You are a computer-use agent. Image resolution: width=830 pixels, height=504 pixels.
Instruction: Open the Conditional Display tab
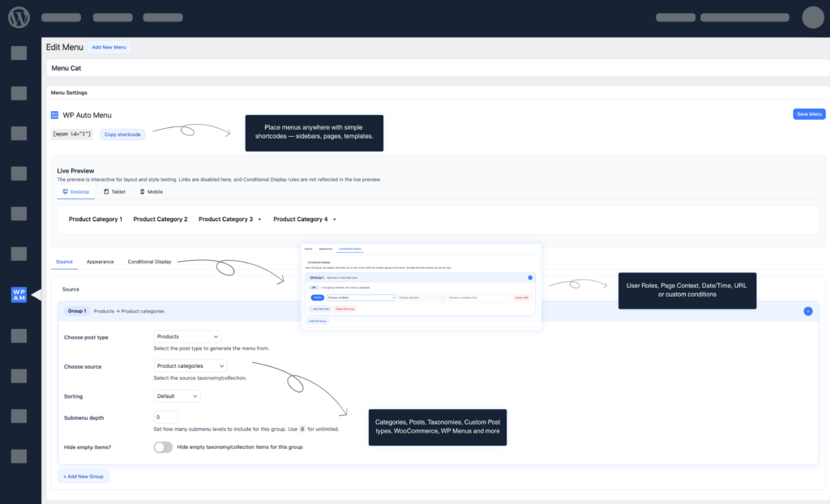(149, 262)
